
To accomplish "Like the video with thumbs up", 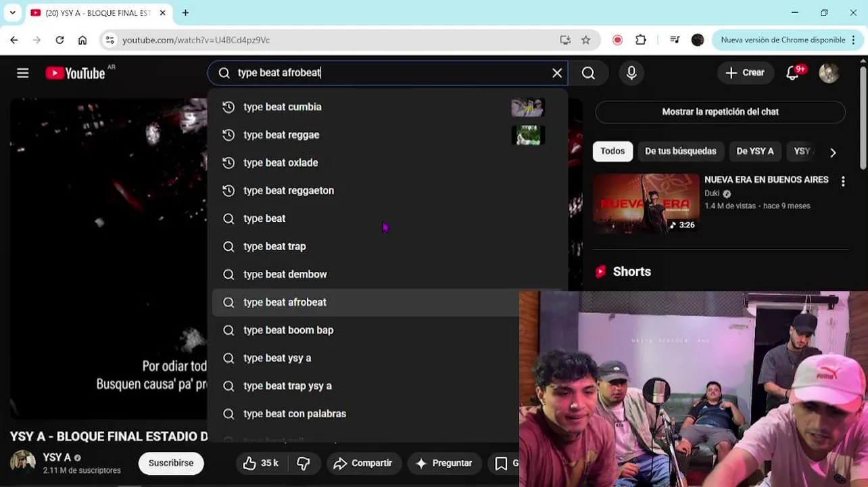I will (x=262, y=463).
